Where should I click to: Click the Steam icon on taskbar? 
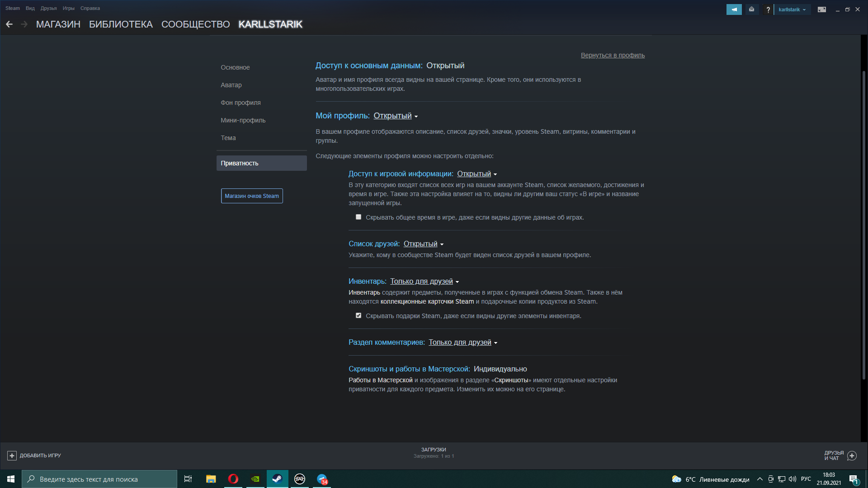[x=277, y=479]
